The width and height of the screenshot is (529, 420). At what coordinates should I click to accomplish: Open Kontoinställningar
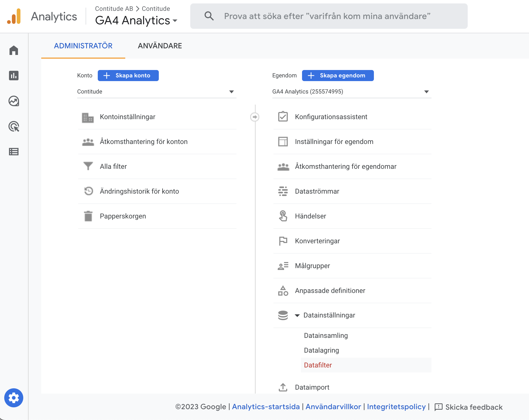(x=157, y=117)
